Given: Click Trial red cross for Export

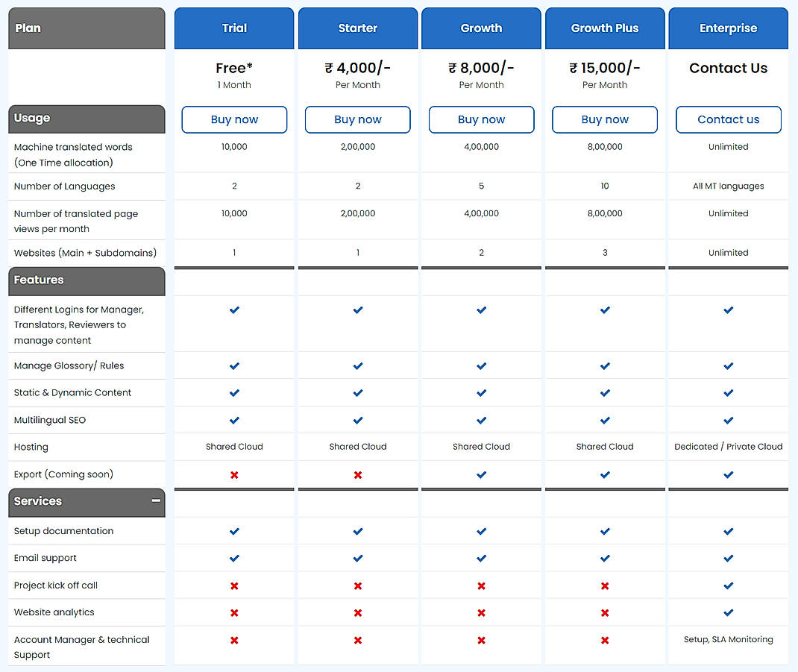Looking at the screenshot, I should point(234,475).
